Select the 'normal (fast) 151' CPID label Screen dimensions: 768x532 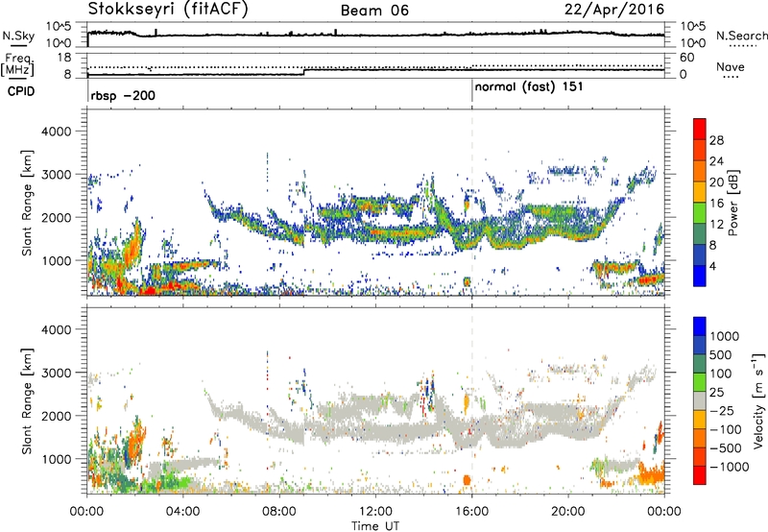pos(529,87)
